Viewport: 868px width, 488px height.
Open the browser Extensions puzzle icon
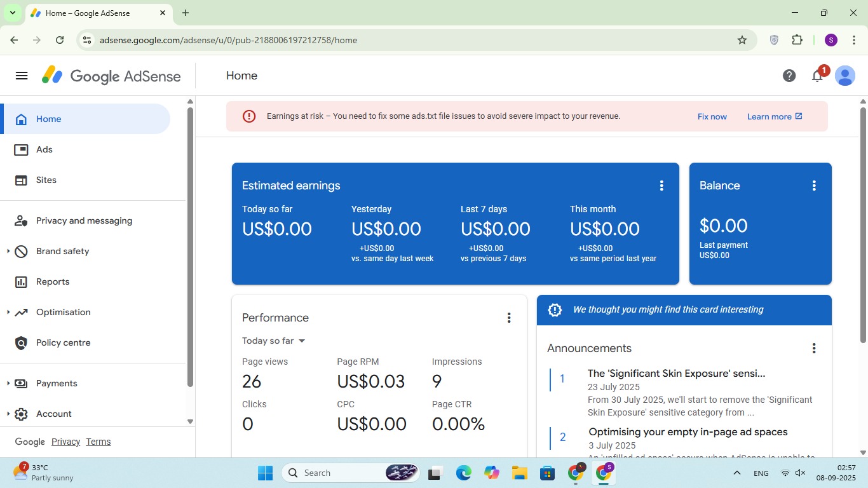[797, 40]
